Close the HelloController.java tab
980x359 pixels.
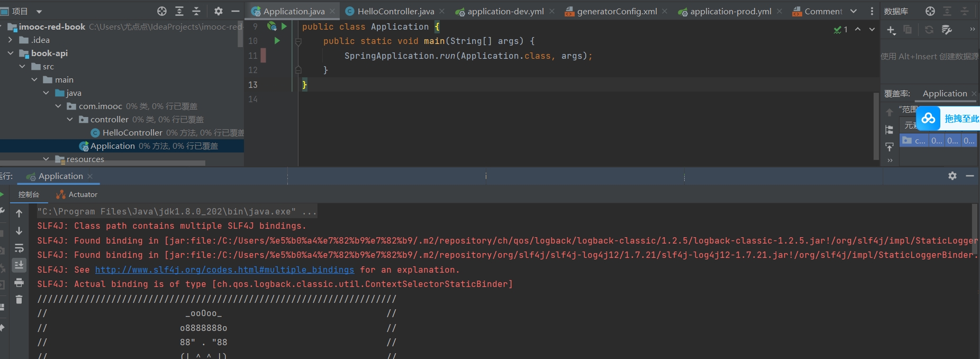pos(442,11)
